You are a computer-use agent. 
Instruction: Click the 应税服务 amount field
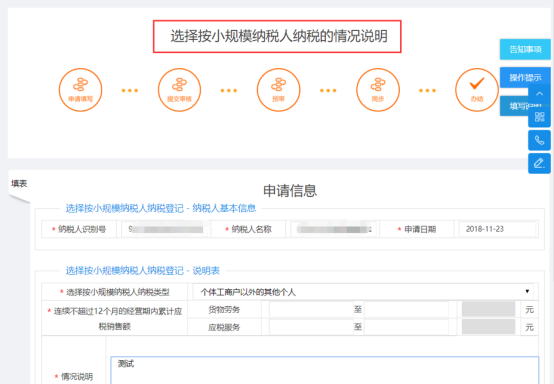pos(488,327)
